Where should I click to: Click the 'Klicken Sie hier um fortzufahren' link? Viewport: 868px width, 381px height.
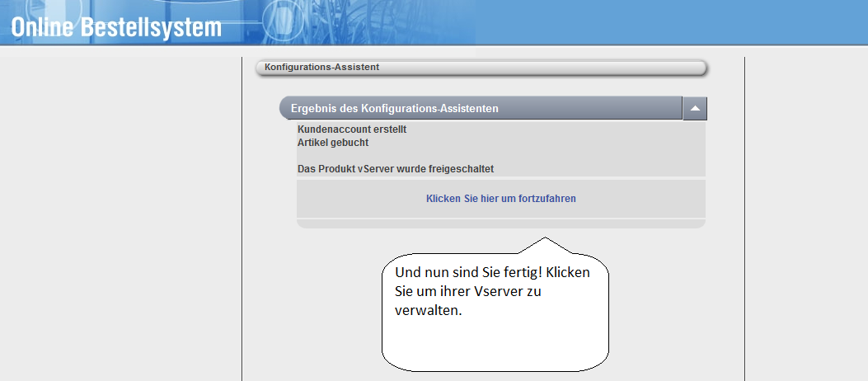point(500,199)
